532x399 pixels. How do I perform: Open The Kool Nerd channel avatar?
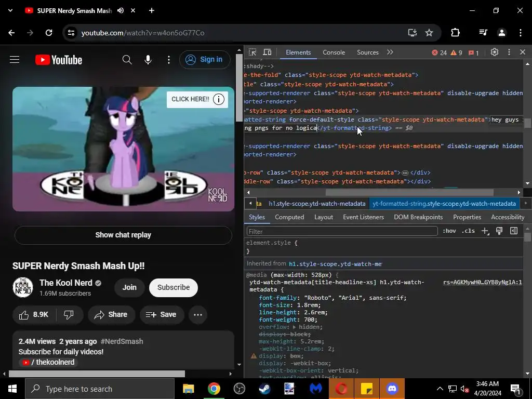23,287
